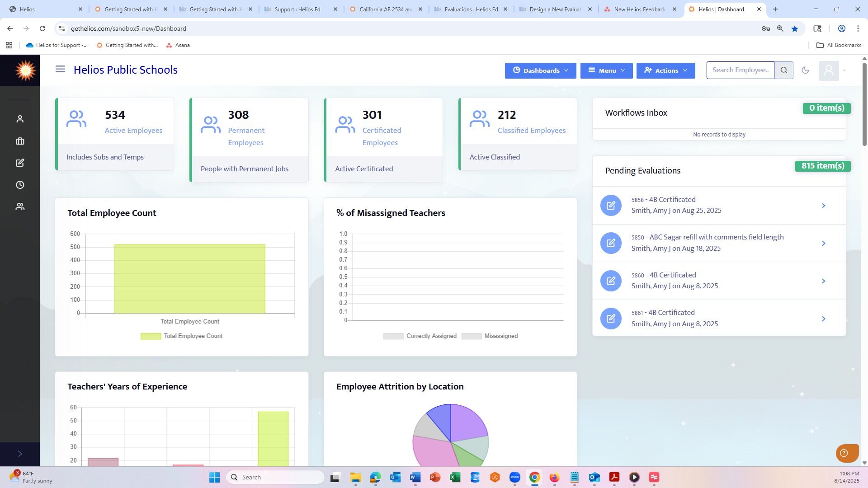Select the edit pencil icon in left sidebar

click(x=20, y=163)
